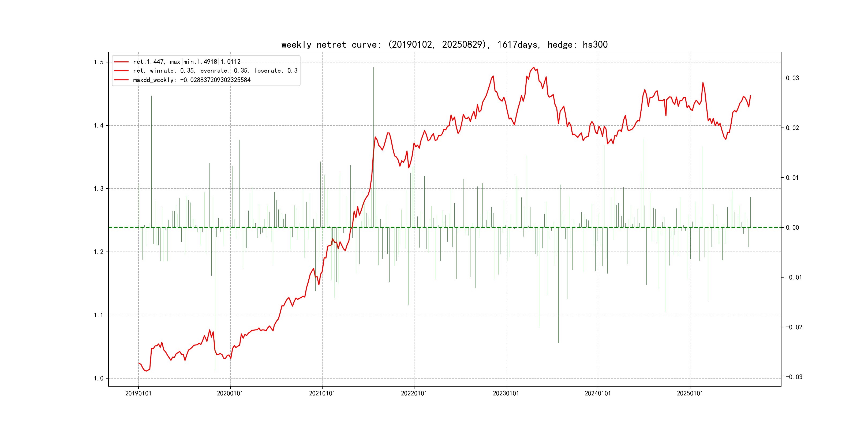Click the 20240101 x-axis date label
The height and width of the screenshot is (434, 868).
[x=598, y=394]
